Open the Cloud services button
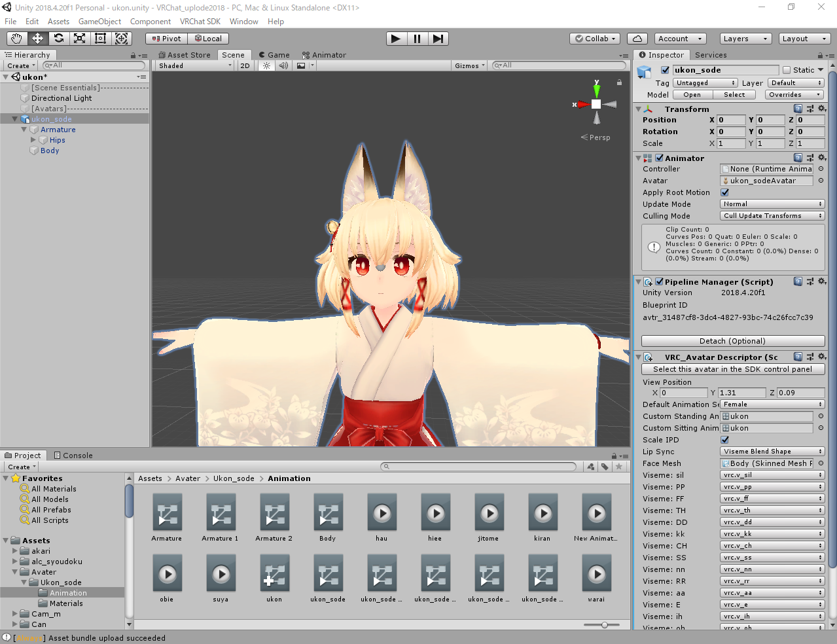 [x=637, y=39]
